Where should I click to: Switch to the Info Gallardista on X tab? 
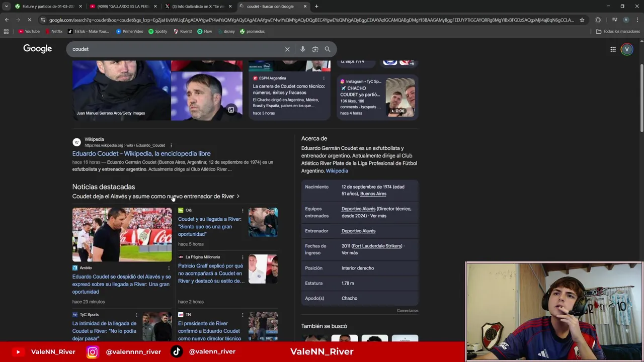pos(199,7)
